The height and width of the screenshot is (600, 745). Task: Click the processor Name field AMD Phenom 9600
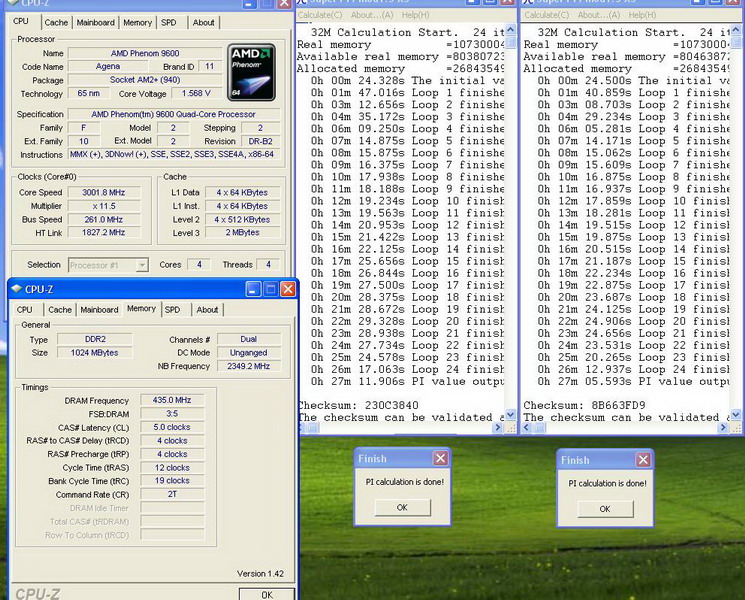point(145,53)
